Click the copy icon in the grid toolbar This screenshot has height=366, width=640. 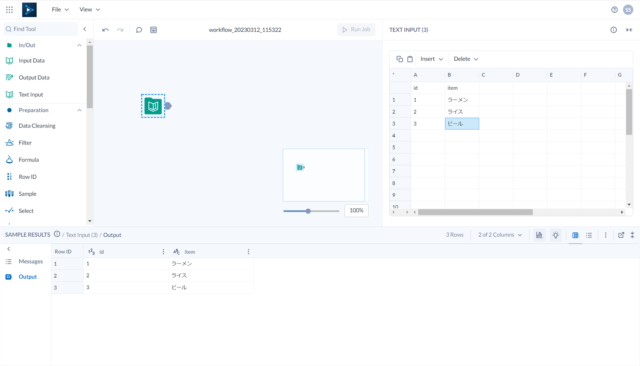tap(400, 59)
